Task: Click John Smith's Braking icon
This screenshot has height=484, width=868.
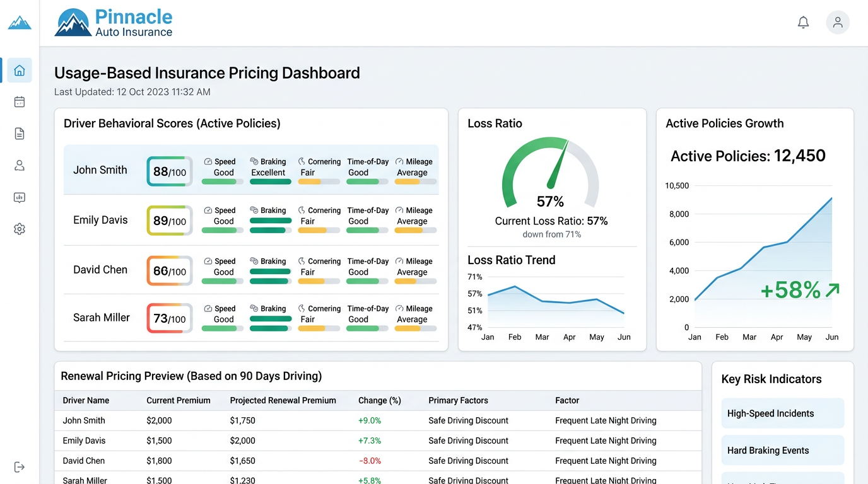Action: point(254,162)
